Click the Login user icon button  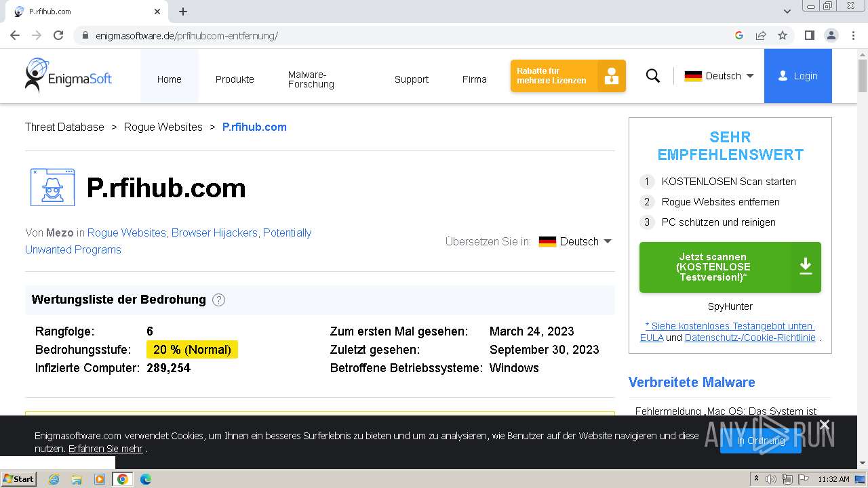coord(798,76)
